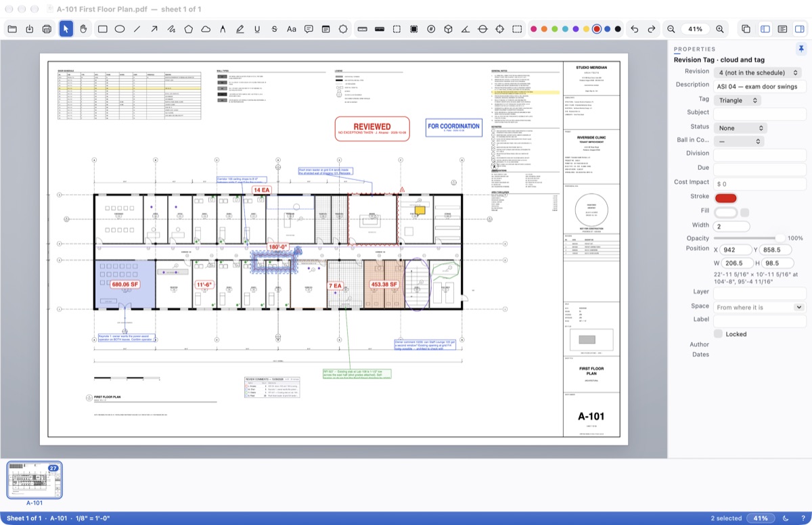812x525 pixels.
Task: Open a file with the folder icon
Action: (12, 29)
